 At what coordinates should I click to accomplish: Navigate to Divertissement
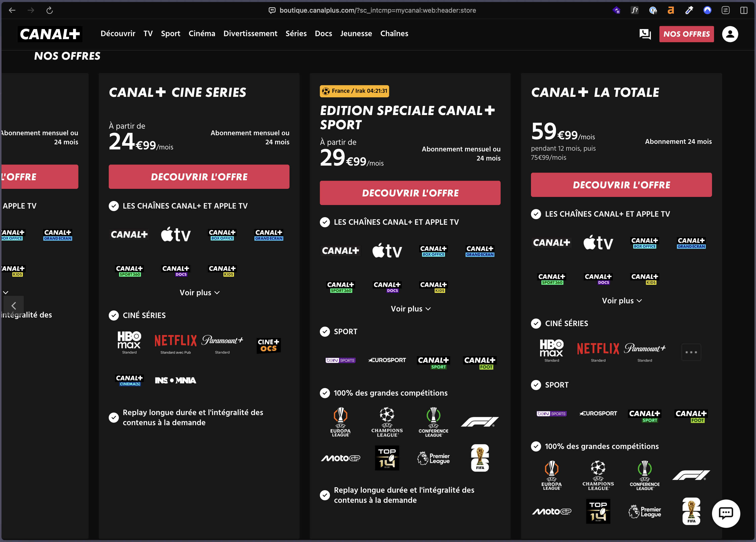pyautogui.click(x=250, y=34)
